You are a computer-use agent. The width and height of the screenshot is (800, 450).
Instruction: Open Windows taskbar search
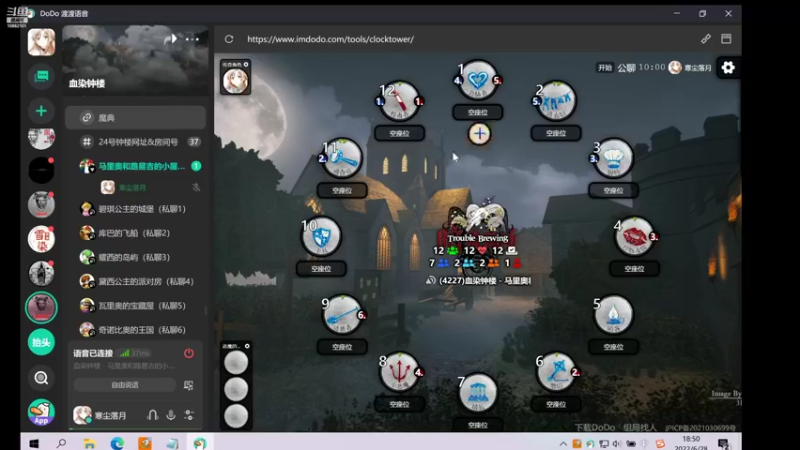[x=61, y=443]
